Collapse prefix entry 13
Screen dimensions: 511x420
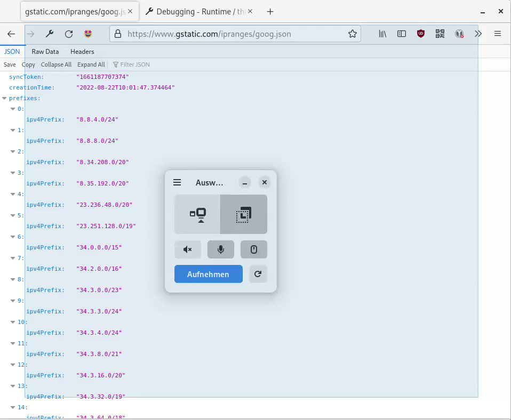(13, 386)
